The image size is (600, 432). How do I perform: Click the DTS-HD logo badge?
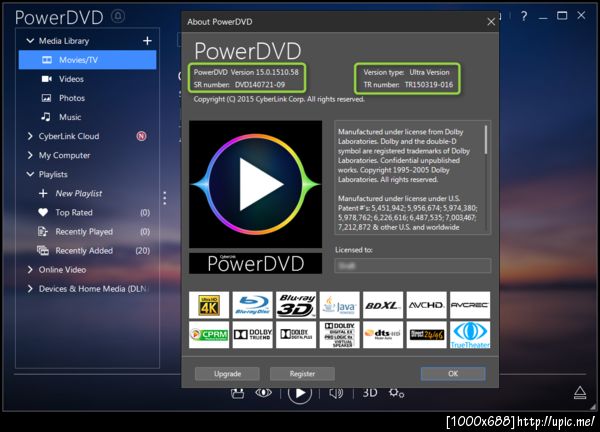coord(383,335)
